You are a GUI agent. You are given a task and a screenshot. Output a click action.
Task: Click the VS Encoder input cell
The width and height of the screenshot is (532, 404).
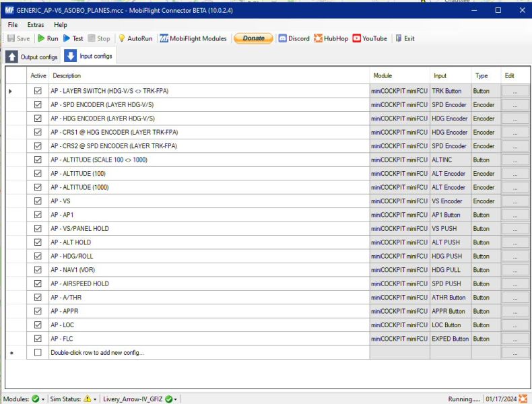[451, 201]
